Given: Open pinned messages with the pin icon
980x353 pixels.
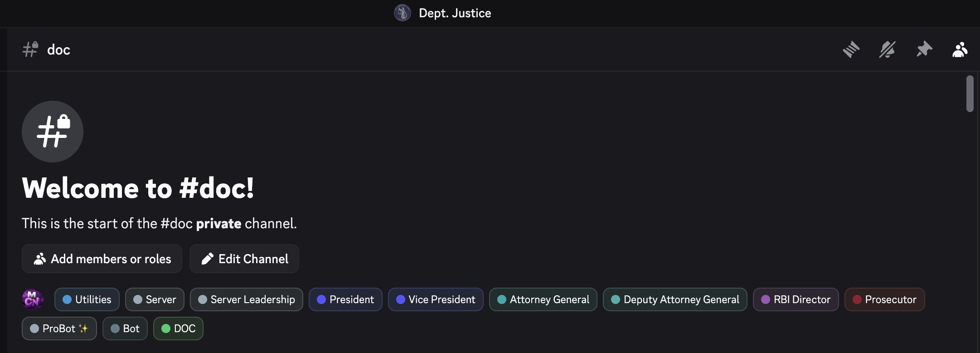Looking at the screenshot, I should (924, 49).
